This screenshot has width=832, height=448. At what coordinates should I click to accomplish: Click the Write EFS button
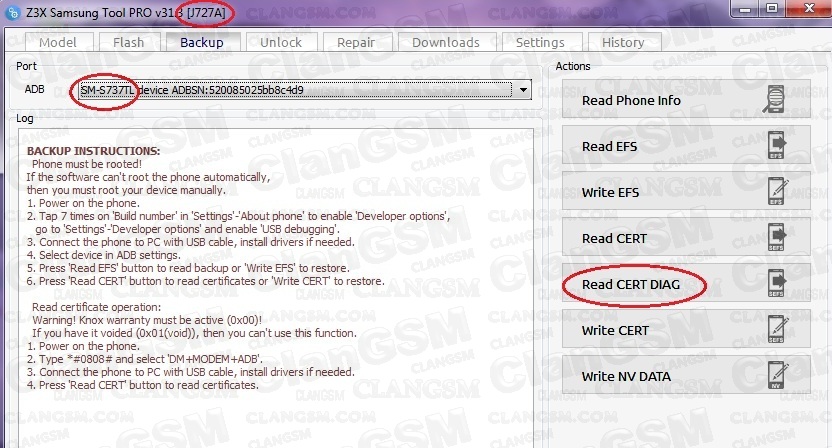click(686, 192)
